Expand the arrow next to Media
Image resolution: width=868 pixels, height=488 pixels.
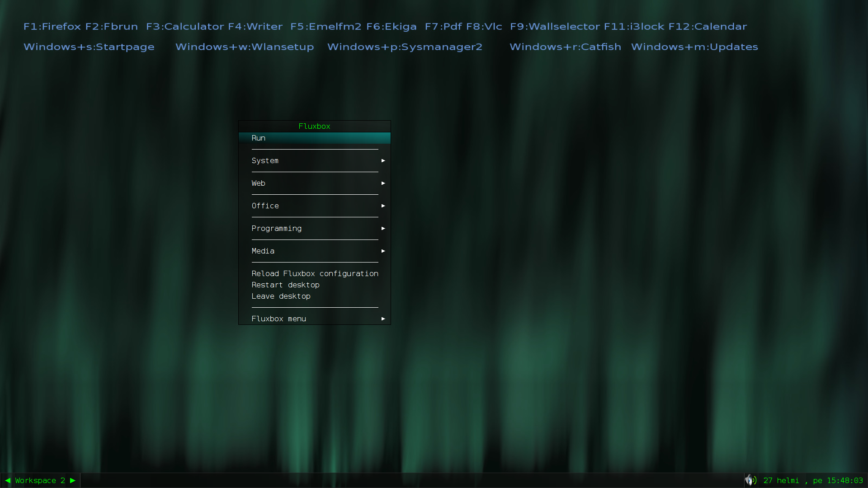point(383,251)
